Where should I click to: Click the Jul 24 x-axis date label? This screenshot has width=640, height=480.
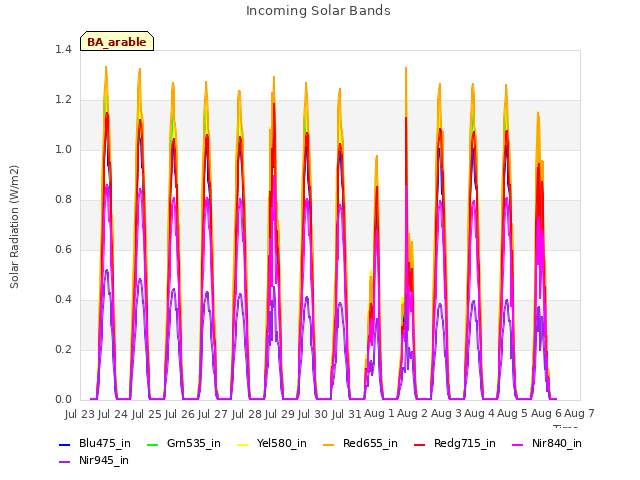[113, 414]
